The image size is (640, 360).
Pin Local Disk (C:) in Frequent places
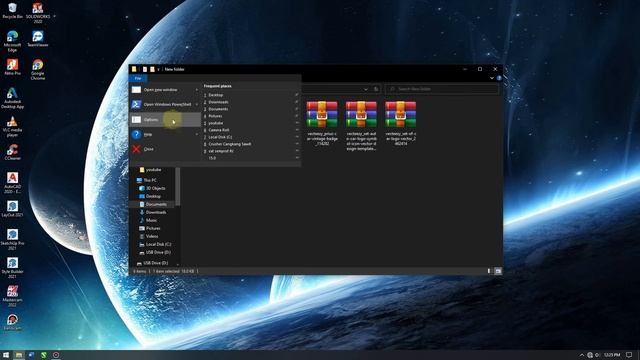click(x=297, y=137)
